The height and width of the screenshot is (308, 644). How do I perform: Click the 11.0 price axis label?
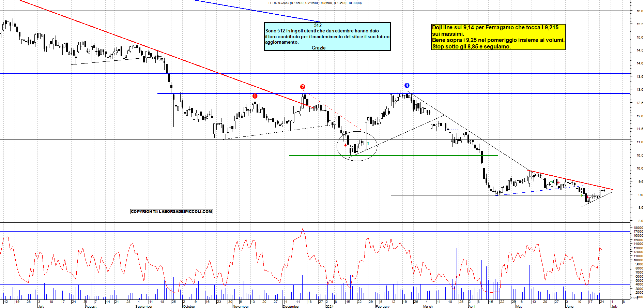(640, 142)
